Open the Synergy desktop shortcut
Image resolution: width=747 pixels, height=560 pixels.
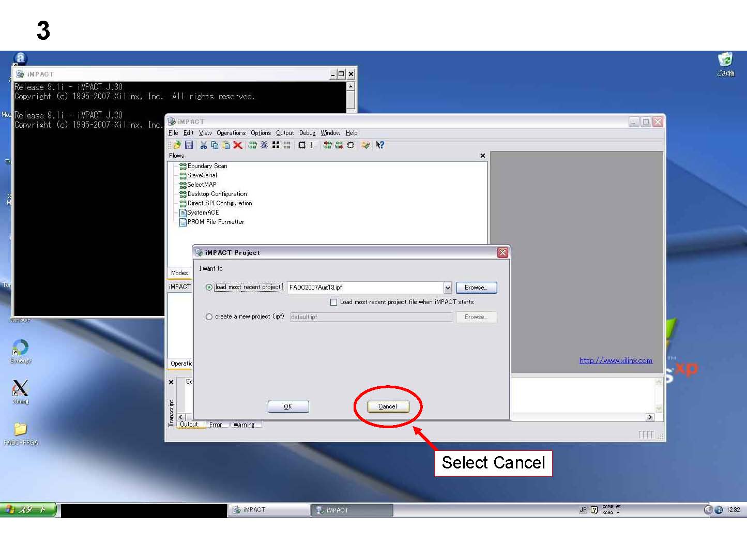(x=21, y=352)
